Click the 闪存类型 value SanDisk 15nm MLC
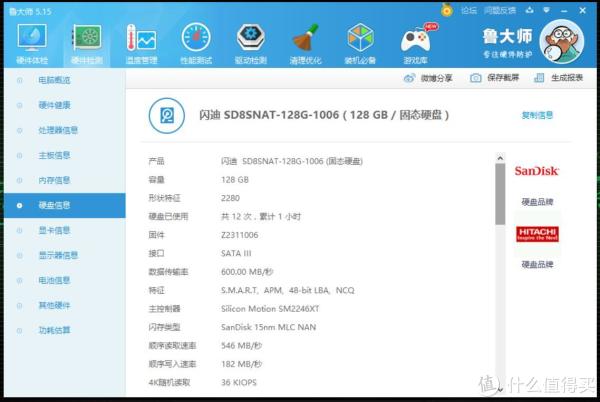The width and height of the screenshot is (600, 402). [x=269, y=327]
